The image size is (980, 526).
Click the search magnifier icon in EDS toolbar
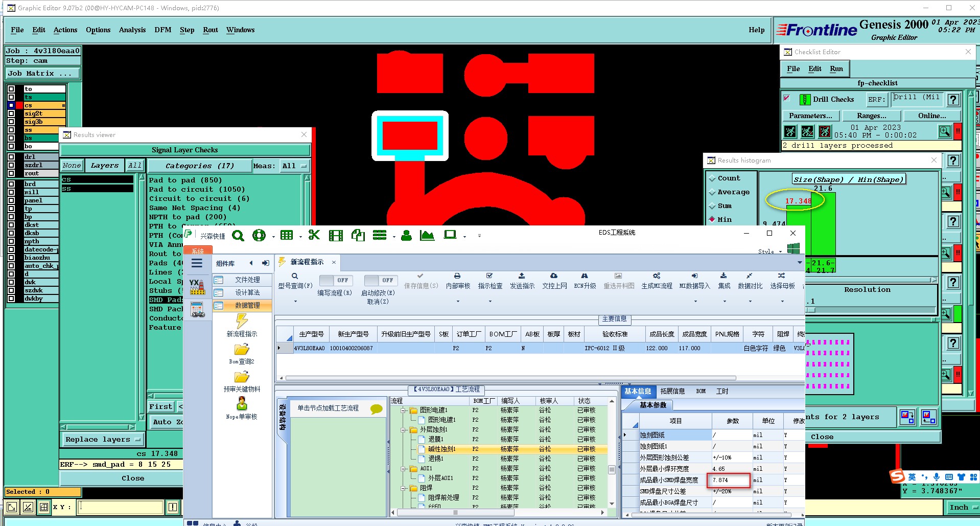238,235
